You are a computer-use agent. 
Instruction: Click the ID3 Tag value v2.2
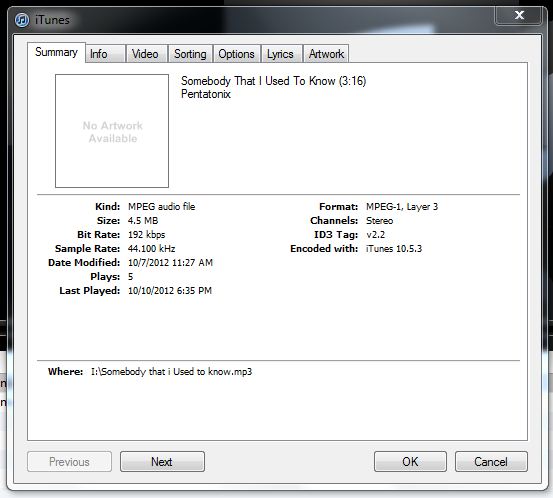click(x=376, y=235)
